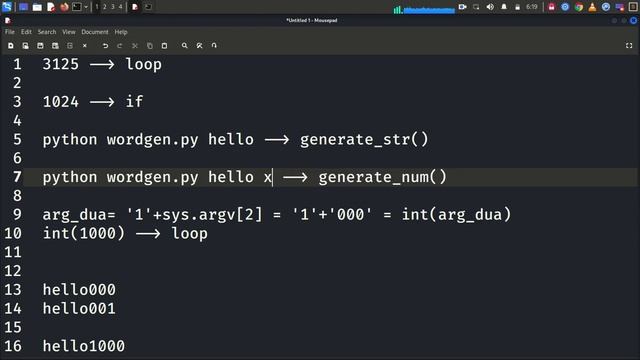Launch VLC media player from the panel
This screenshot has height=360, width=640.
pyautogui.click(x=592, y=7)
